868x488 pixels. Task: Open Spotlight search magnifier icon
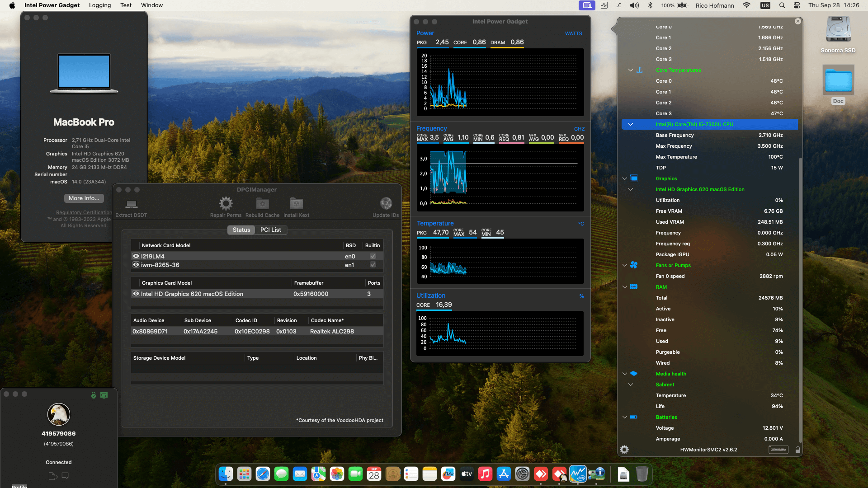coord(782,5)
